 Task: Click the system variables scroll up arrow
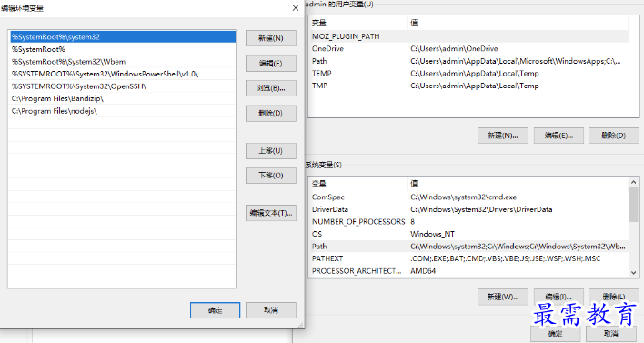[x=633, y=182]
